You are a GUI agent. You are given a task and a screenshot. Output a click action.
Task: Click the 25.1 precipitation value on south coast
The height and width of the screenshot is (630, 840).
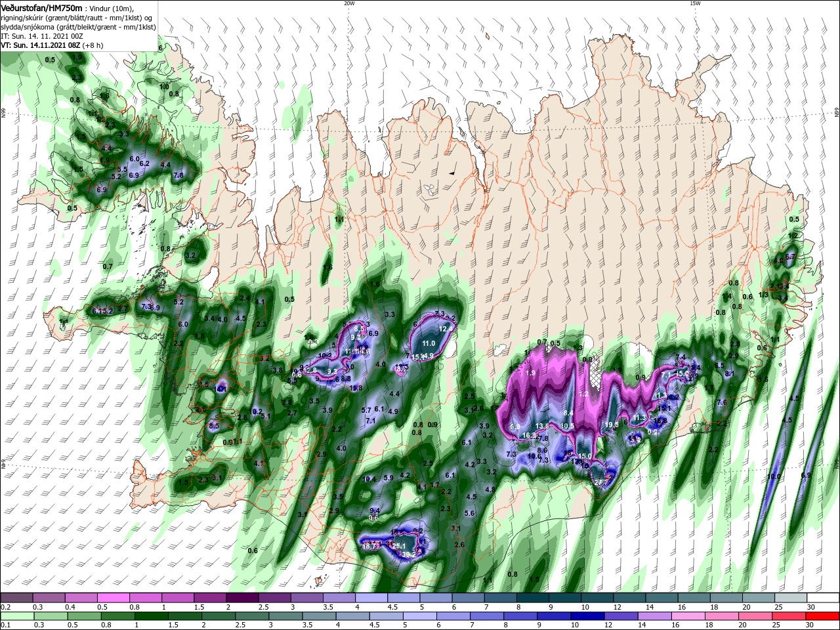click(x=399, y=545)
